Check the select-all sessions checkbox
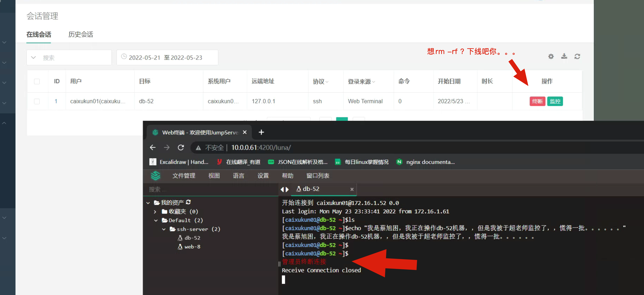644x295 pixels. tap(37, 81)
